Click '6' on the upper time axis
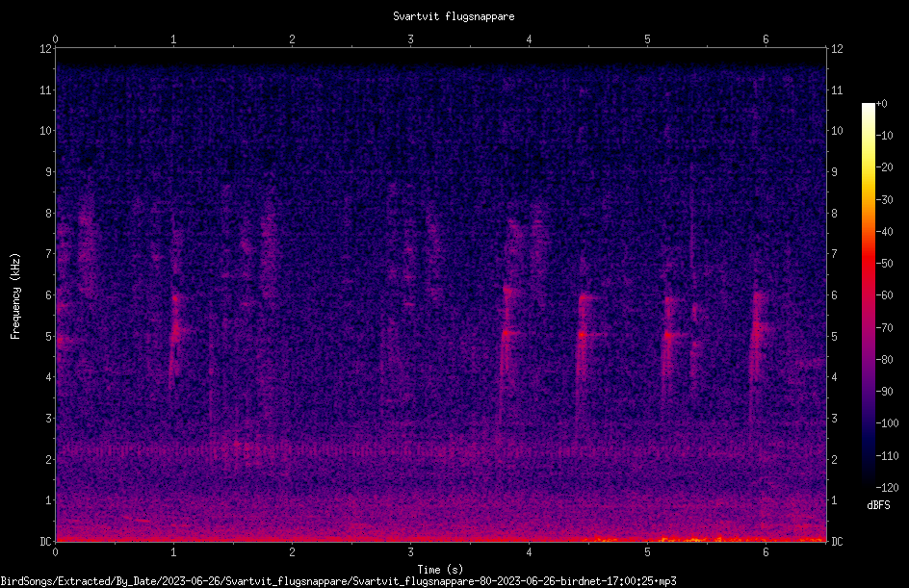 [766, 39]
